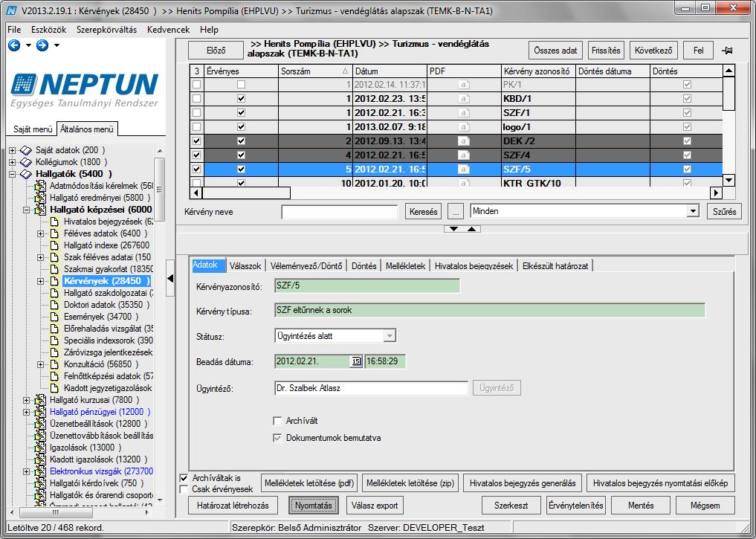The width and height of the screenshot is (756, 539).
Task: Open the back history dropdown arrow
Action: pyautogui.click(x=28, y=45)
